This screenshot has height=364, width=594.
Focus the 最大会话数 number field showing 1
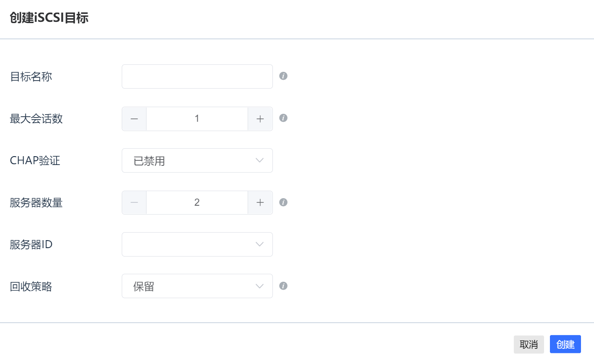pos(197,119)
